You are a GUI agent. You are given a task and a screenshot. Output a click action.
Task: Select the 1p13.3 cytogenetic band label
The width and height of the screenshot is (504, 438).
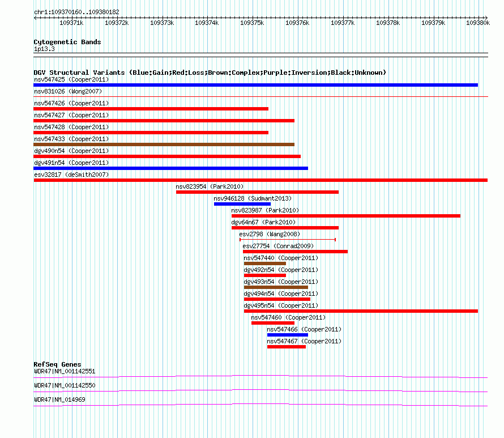44,49
